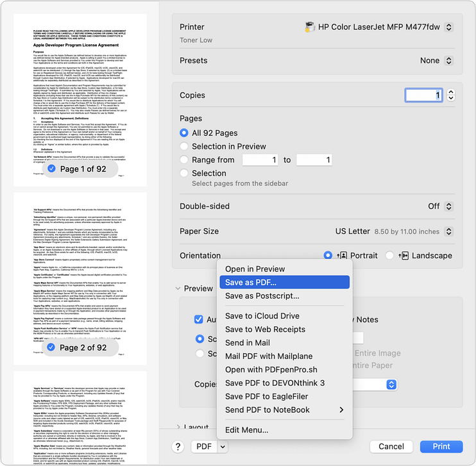Toggle the Auto Rotate checkbox
Screen dimensions: 476x466
[198, 319]
